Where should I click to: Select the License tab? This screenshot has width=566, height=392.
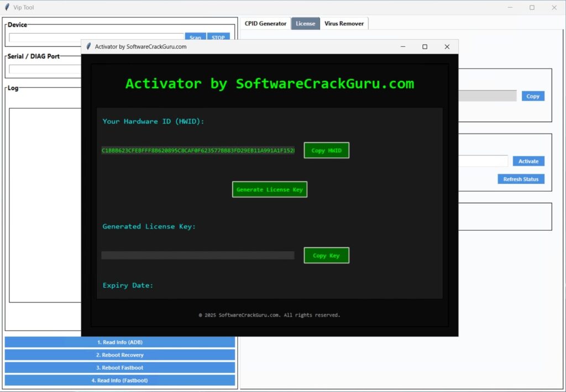[x=305, y=24]
